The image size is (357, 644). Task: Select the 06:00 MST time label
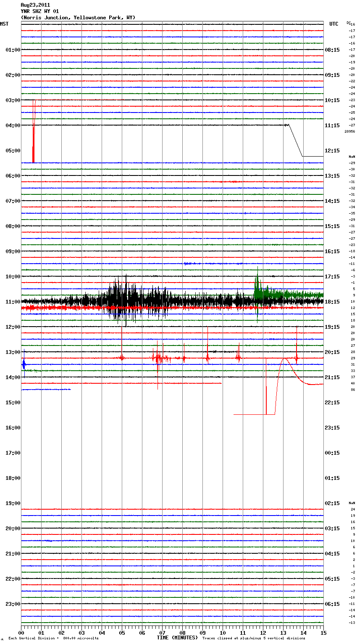click(13, 176)
